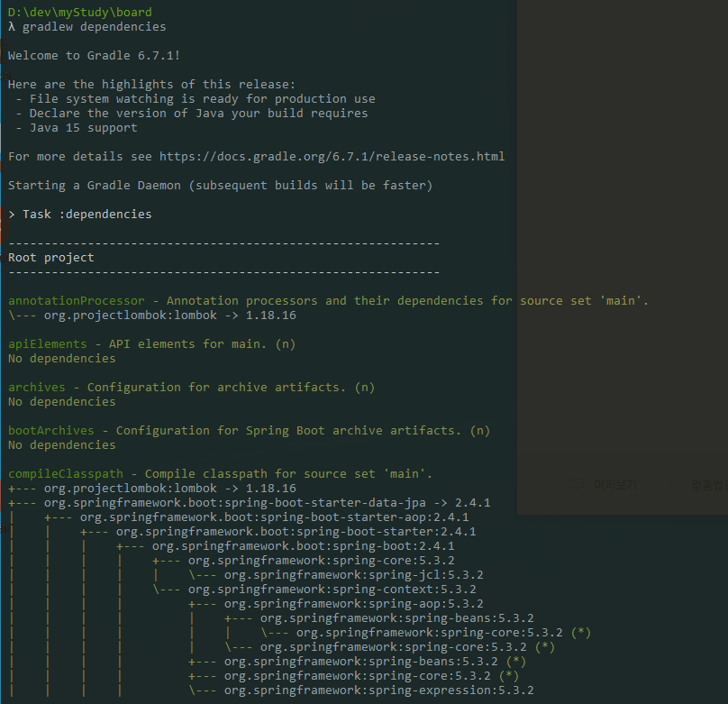The image size is (728, 704).
Task: Click spring-boot-starter-aop:2.4.1 entry
Action: point(275,517)
